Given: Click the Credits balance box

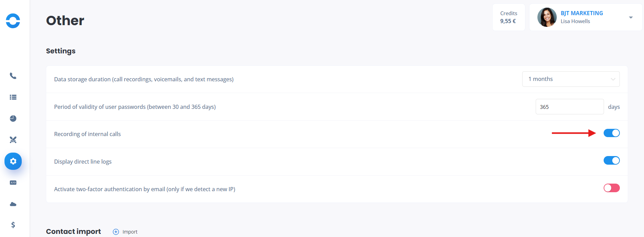Looking at the screenshot, I should click(509, 17).
